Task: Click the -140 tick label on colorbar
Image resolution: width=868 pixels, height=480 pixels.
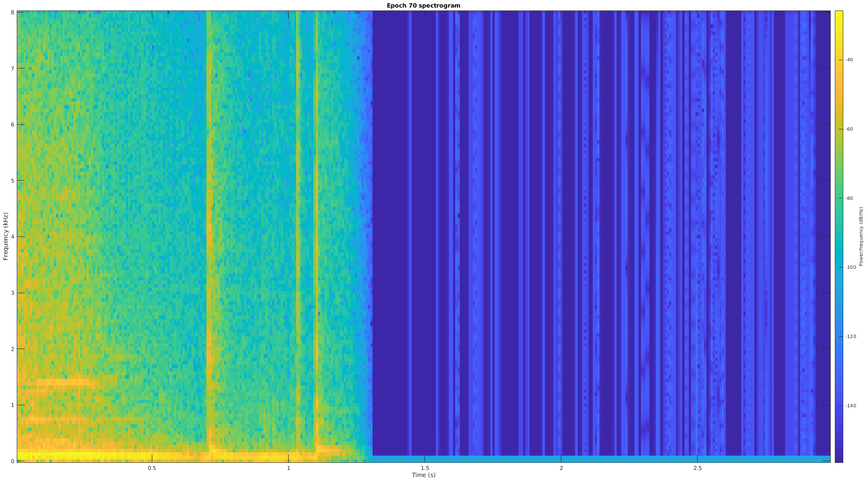Action: pos(850,406)
